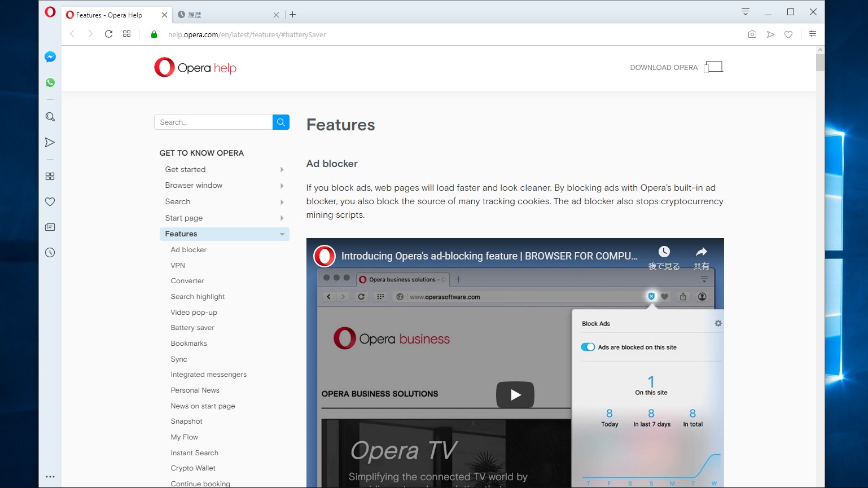Go forward to the next page
This screenshot has width=868, height=488.
(x=90, y=34)
